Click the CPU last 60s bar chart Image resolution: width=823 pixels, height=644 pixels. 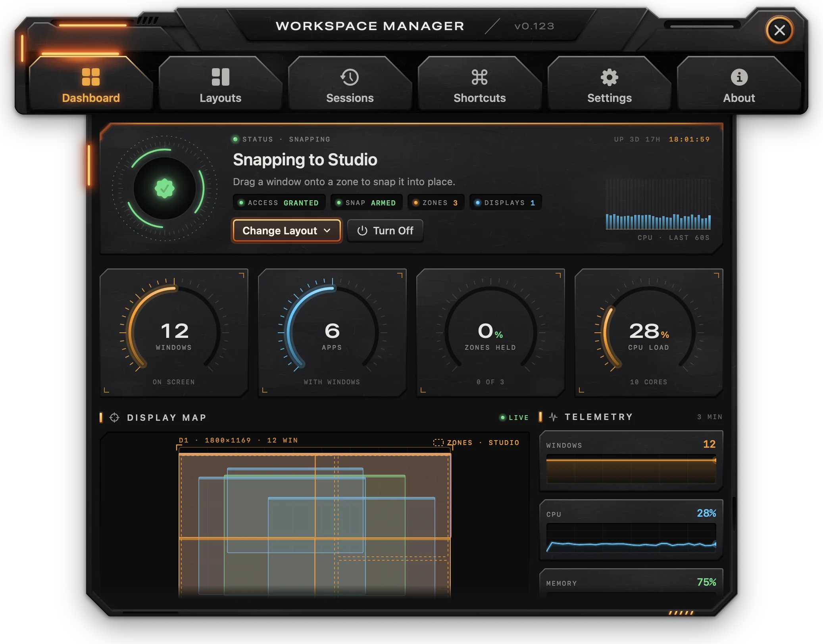658,204
